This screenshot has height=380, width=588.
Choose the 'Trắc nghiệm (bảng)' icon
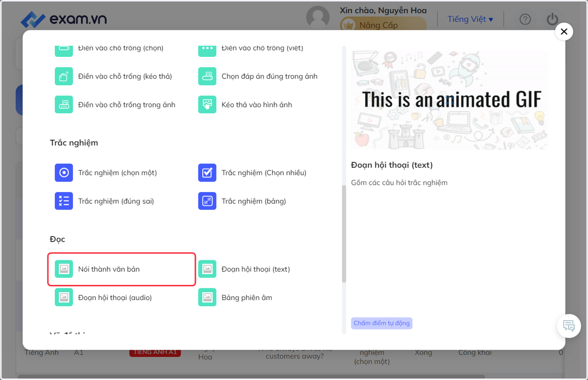click(x=207, y=201)
